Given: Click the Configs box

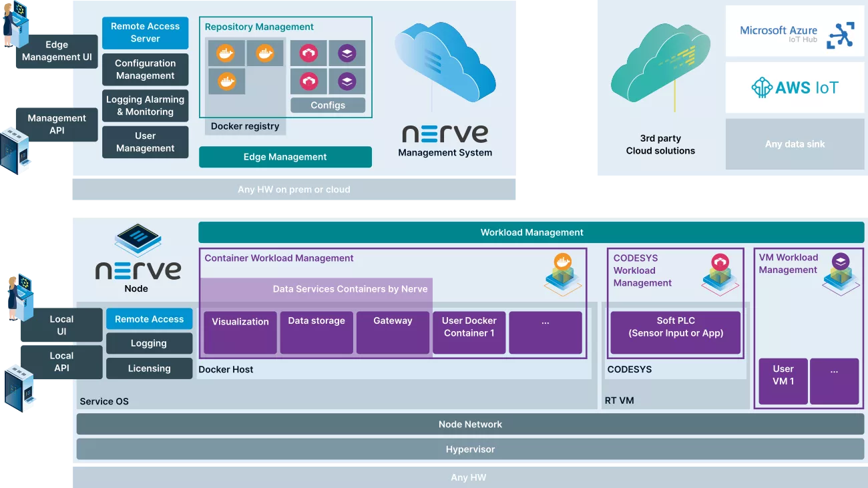Looking at the screenshot, I should (x=328, y=105).
